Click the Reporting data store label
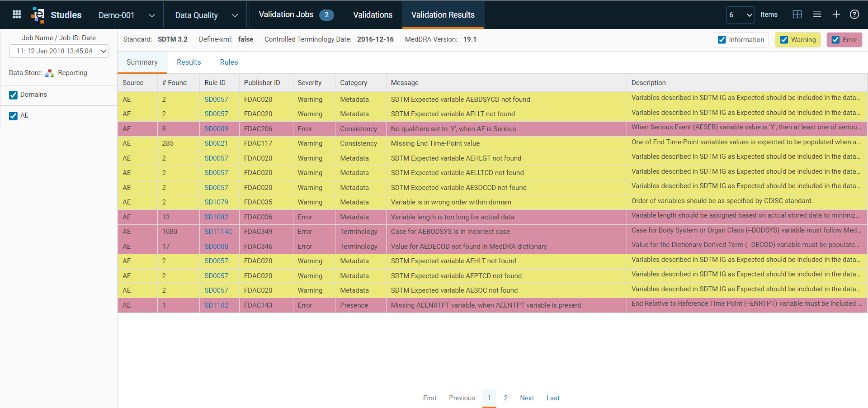This screenshot has height=408, width=868. (72, 73)
